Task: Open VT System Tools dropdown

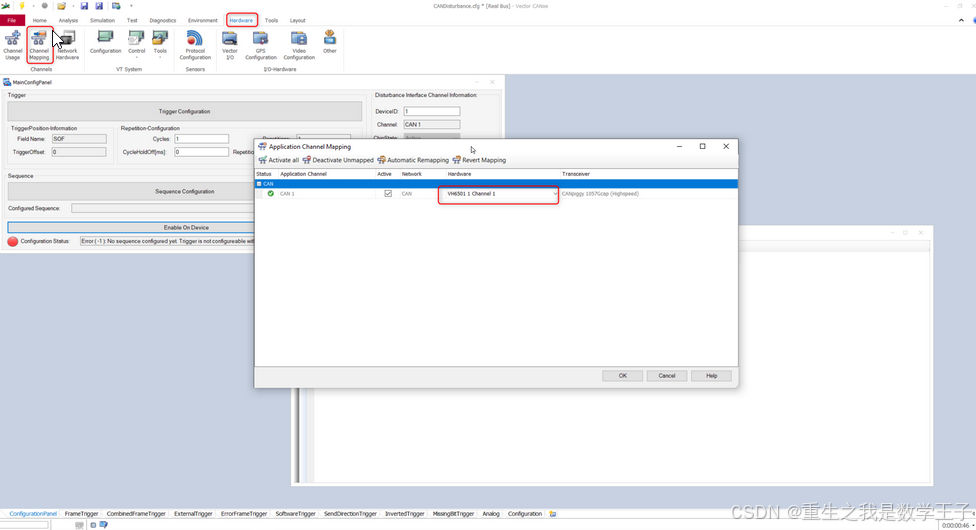Action: [x=160, y=45]
